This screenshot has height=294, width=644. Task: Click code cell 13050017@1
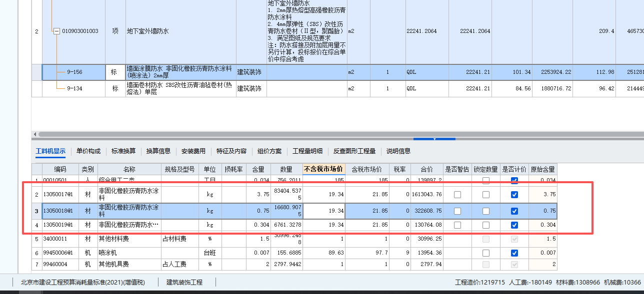60,195
